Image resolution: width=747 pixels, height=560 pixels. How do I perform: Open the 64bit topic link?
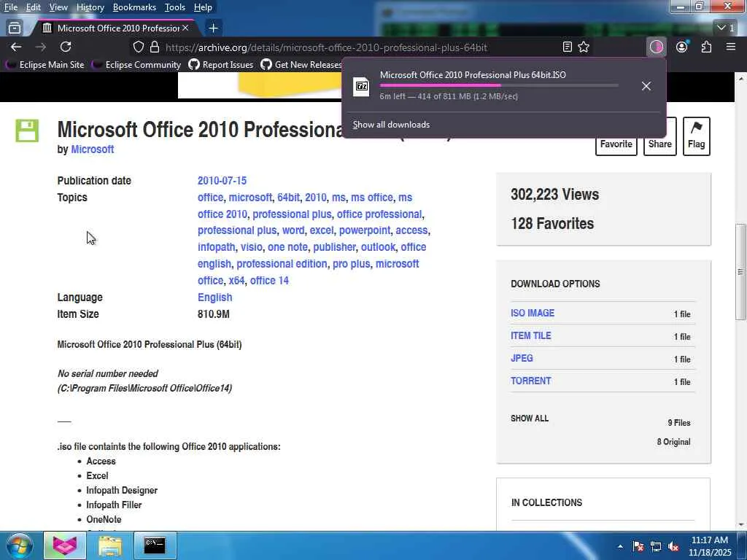tap(289, 197)
